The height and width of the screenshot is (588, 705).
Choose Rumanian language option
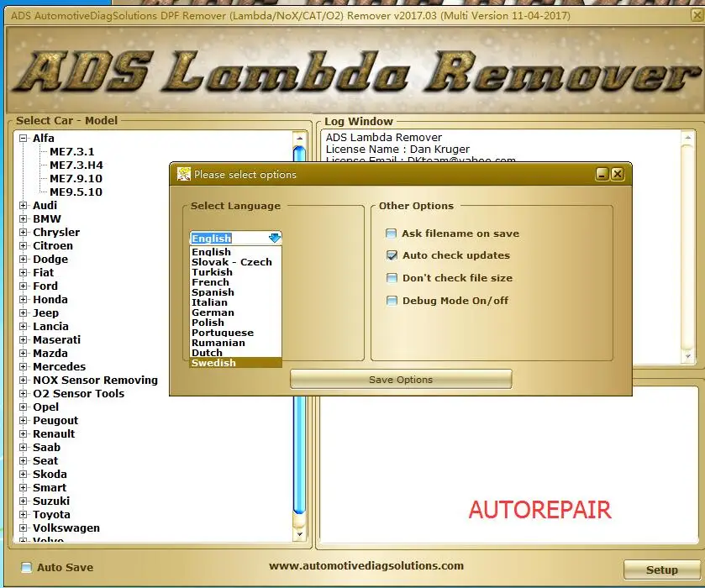tap(235, 343)
